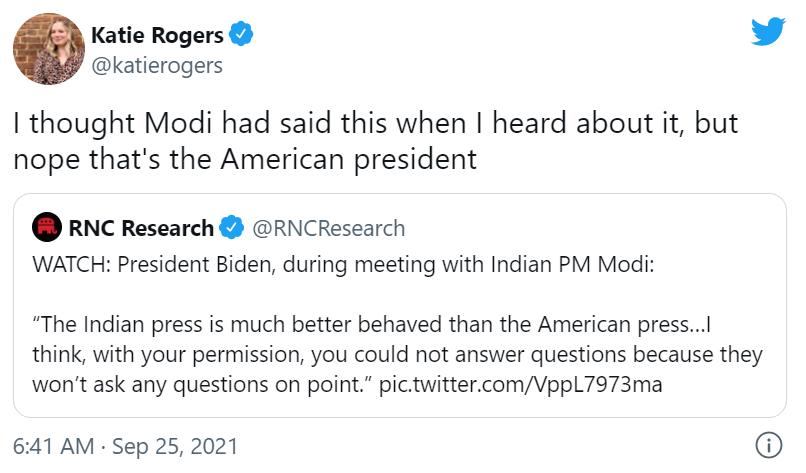The image size is (806, 473).
Task: Click 'think, with your permission' quoted line
Action: click(x=397, y=355)
